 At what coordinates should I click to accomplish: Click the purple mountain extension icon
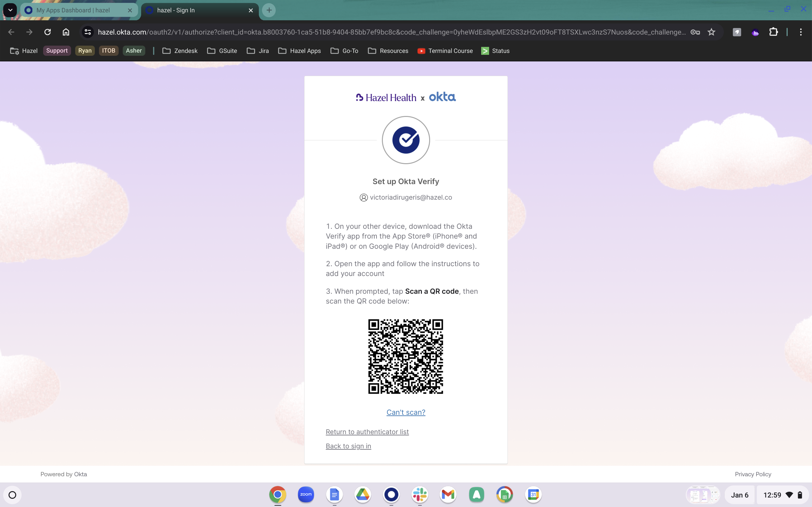pos(756,32)
